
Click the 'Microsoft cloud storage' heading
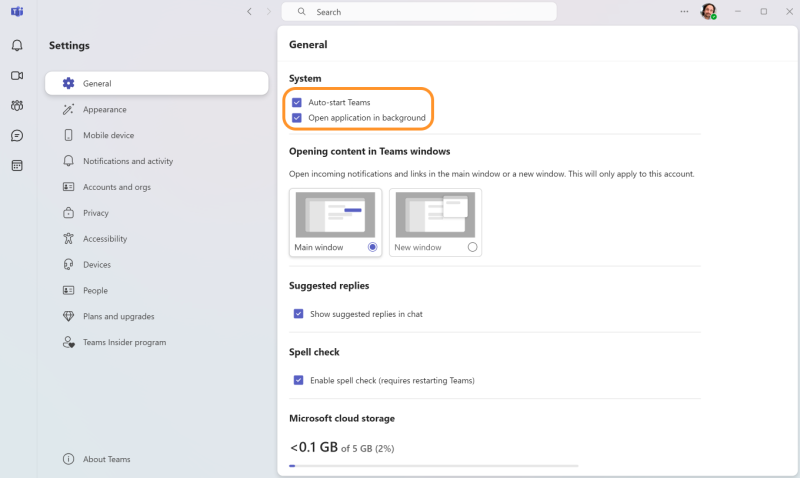click(342, 418)
